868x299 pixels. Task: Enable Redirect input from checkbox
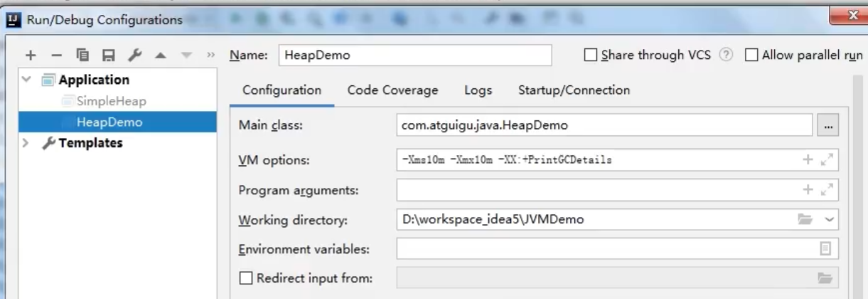click(246, 278)
